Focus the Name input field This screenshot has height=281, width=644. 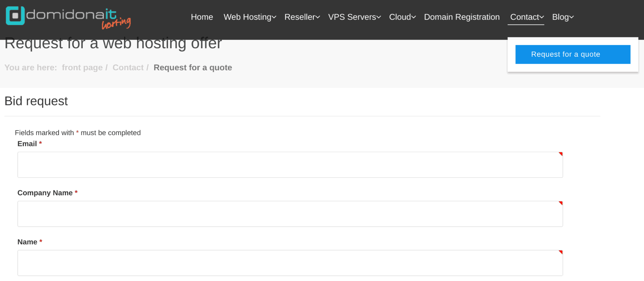pos(290,263)
